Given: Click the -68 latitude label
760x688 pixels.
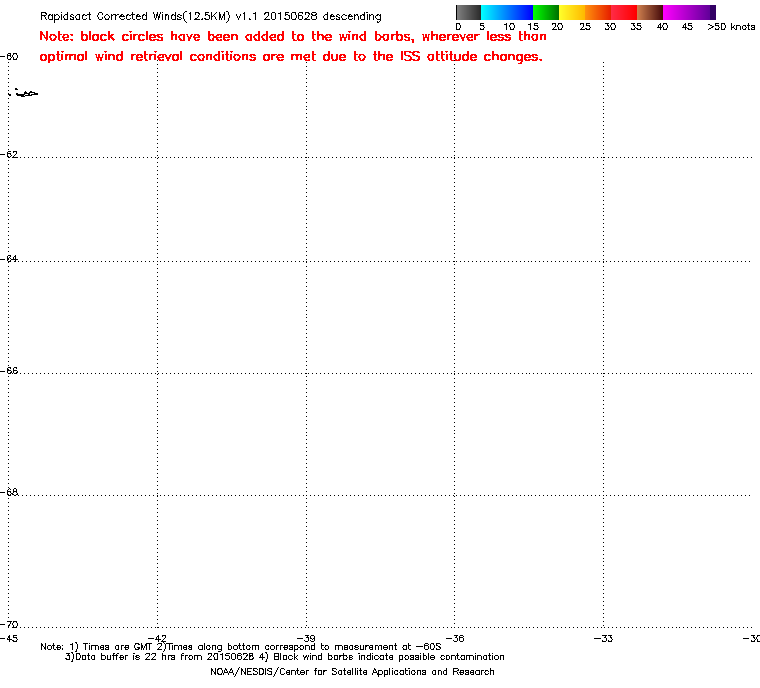Looking at the screenshot, I should (x=9, y=492).
